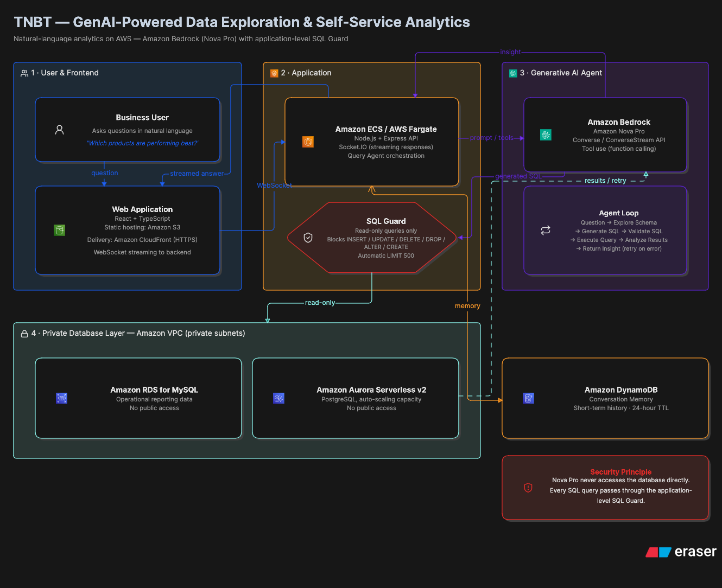
Task: Click the 'WebSocket streaming to backend' text
Action: point(142,252)
